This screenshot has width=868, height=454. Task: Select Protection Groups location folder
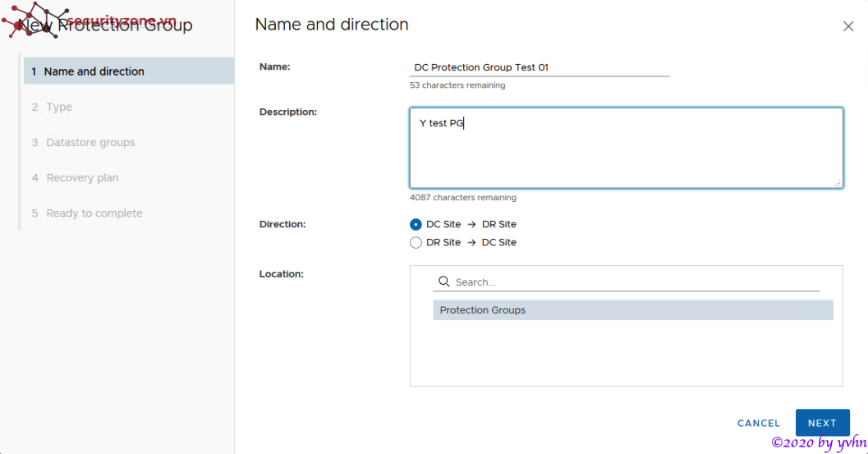coord(633,310)
